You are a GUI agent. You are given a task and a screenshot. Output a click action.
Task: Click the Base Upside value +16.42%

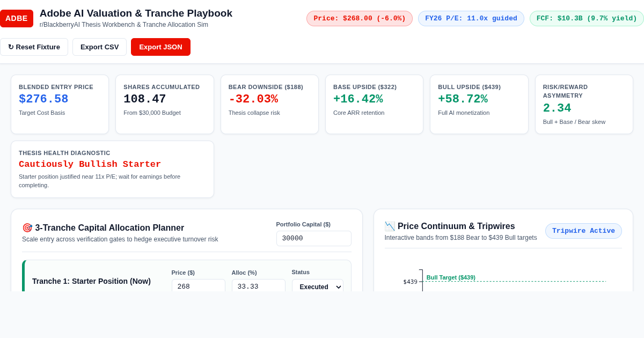358,99
